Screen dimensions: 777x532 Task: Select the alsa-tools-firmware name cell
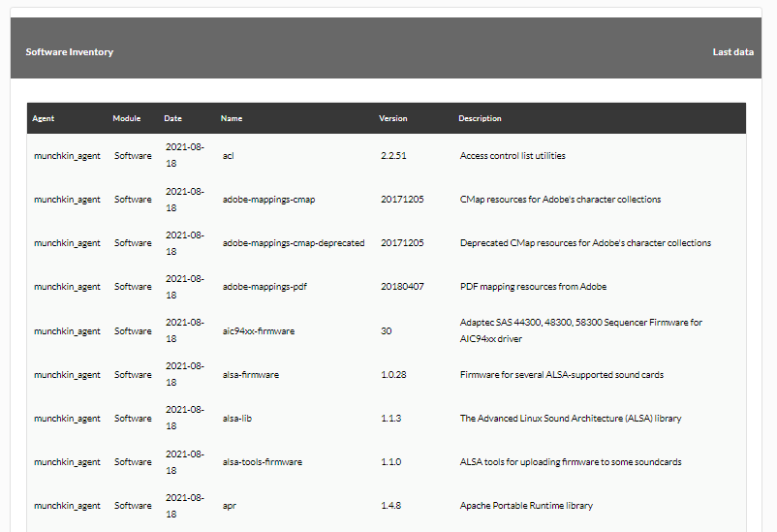click(263, 462)
